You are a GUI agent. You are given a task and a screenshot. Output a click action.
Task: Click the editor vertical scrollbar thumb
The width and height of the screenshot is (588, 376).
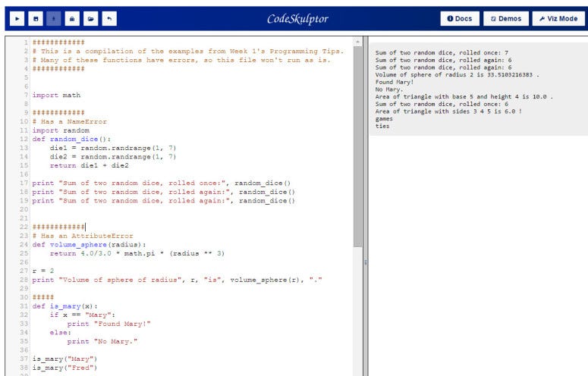click(357, 146)
